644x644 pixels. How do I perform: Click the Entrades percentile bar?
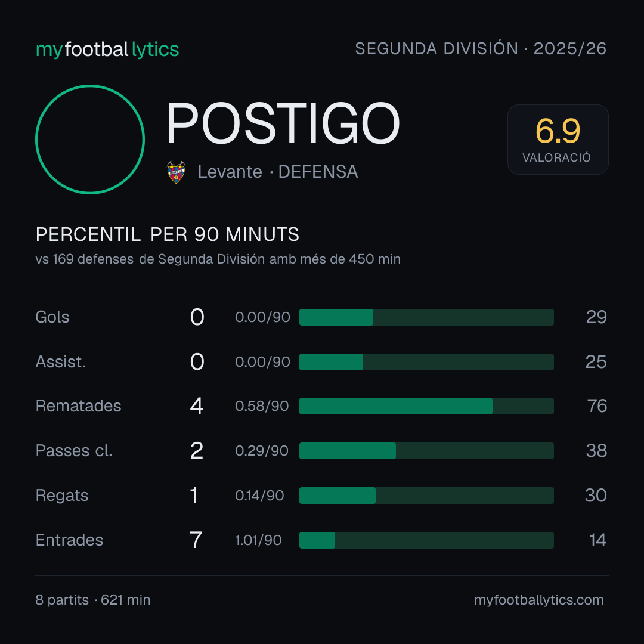pos(426,540)
